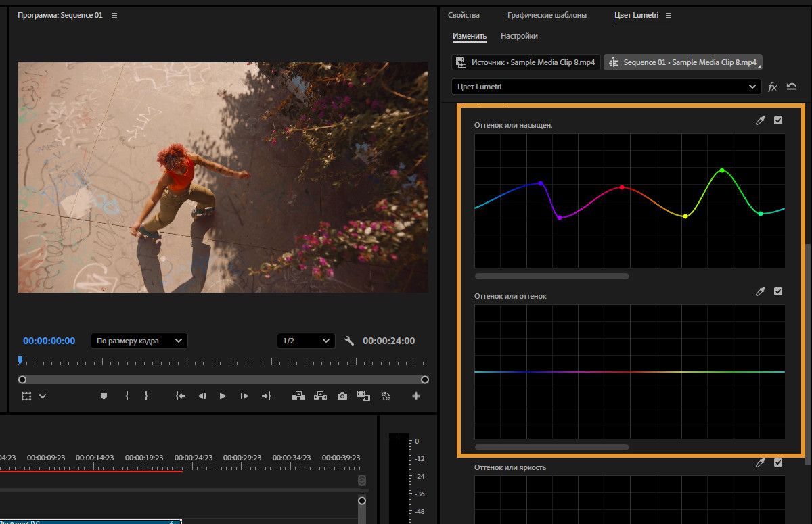Open the button editor plus icon
The width and height of the screenshot is (812, 524).
(416, 396)
